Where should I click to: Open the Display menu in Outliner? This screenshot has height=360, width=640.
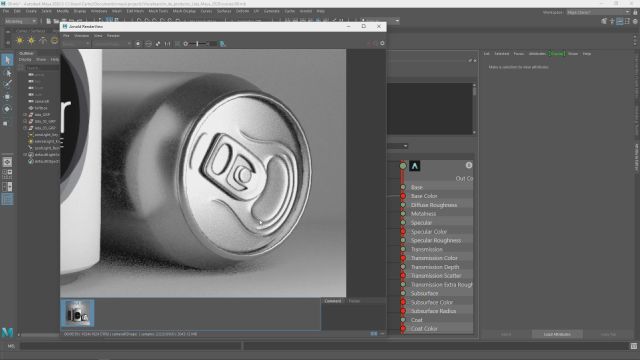(25, 60)
